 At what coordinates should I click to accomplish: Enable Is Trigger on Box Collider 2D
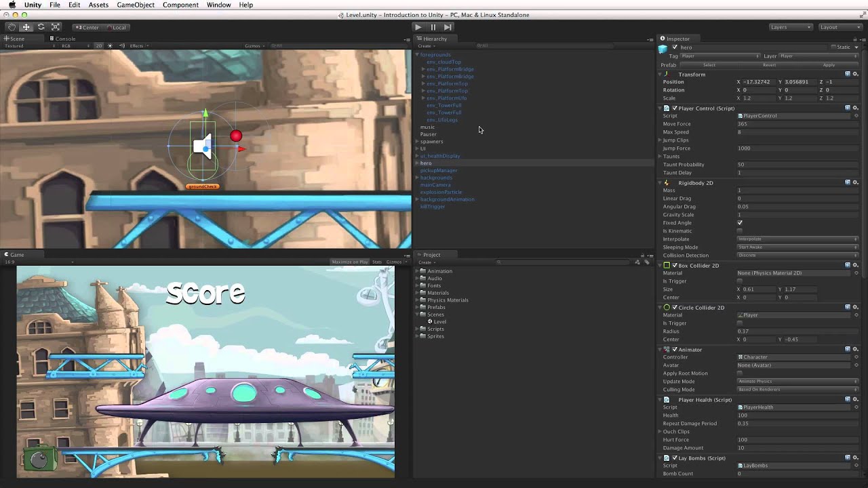(740, 281)
